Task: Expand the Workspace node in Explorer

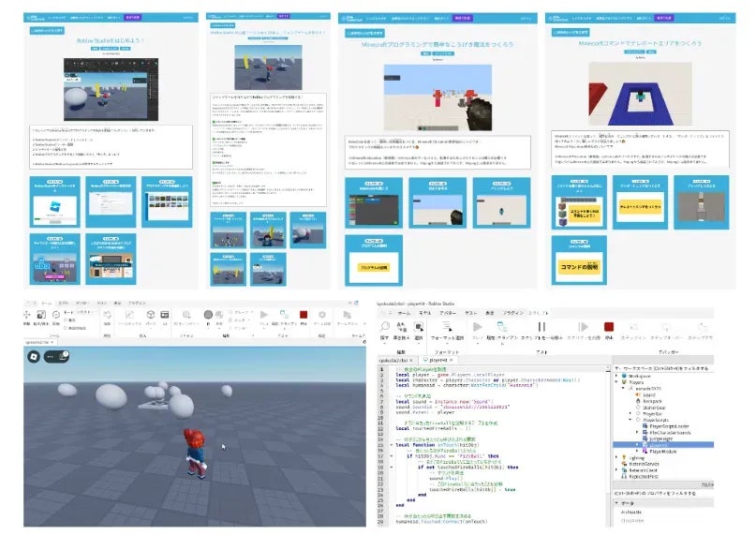Action: tap(616, 376)
